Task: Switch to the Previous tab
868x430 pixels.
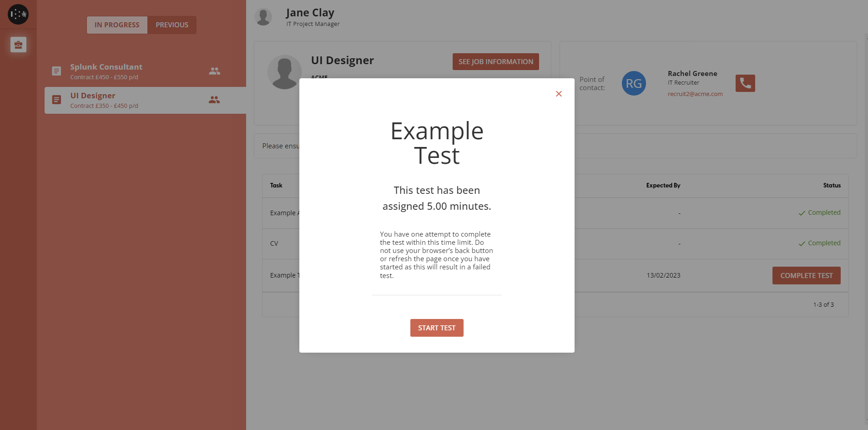Action: coord(172,25)
